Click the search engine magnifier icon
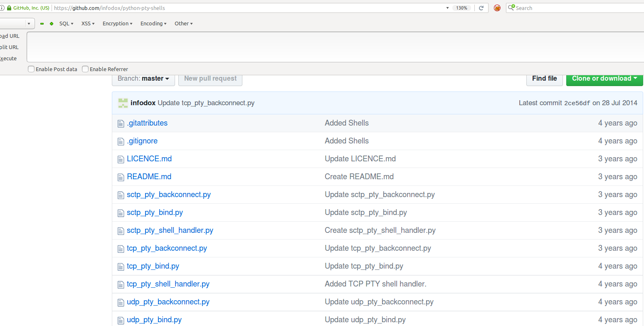 (512, 7)
